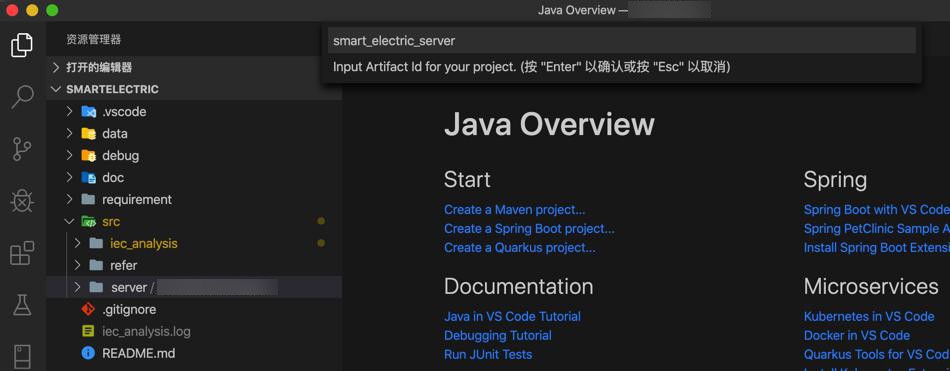Viewport: 950px width, 371px height.
Task: Open Docker in VS Code link
Action: pyautogui.click(x=857, y=335)
